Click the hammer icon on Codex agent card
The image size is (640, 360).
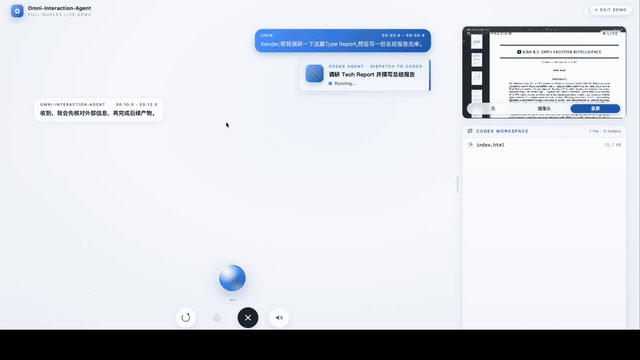tap(314, 73)
